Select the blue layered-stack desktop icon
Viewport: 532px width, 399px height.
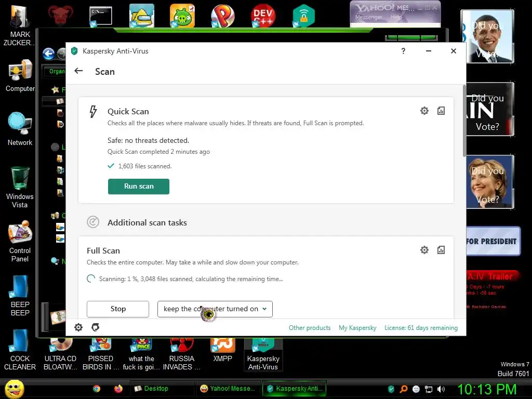[141, 16]
